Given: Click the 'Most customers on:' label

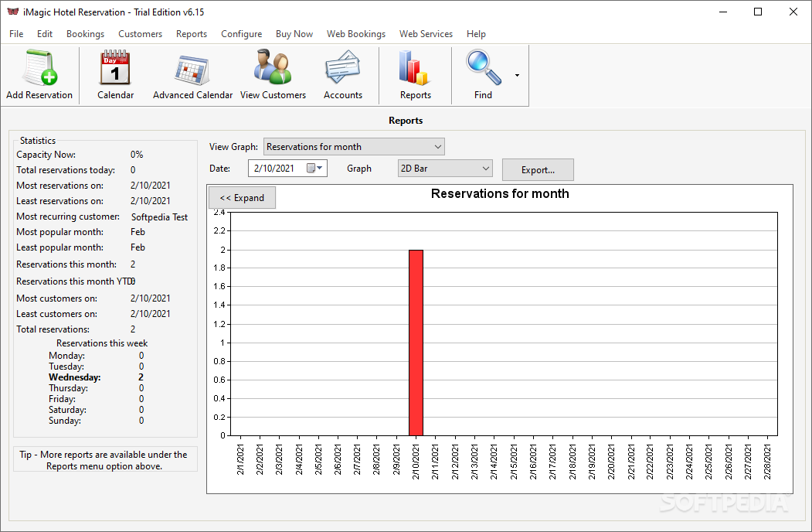Looking at the screenshot, I should 56,298.
